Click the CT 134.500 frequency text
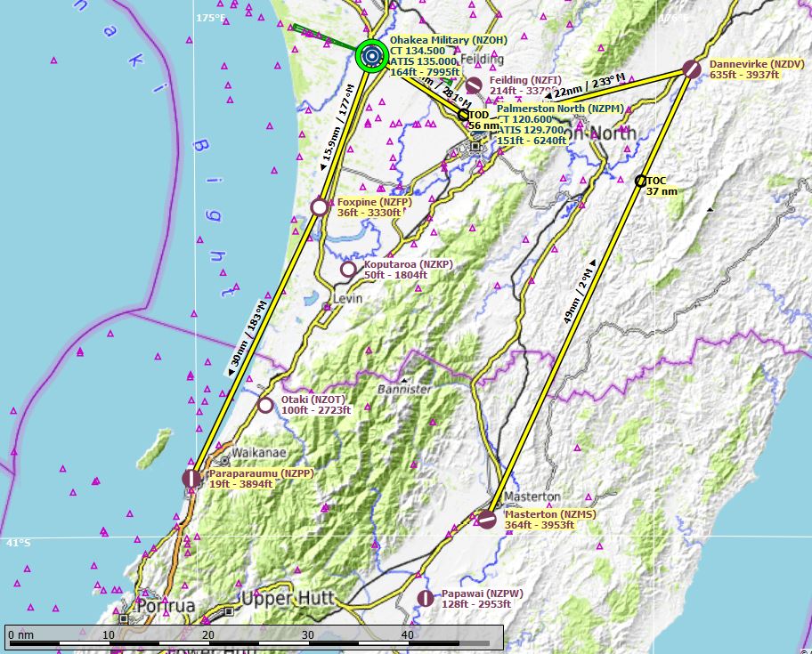The height and width of the screenshot is (654, 812). [x=418, y=51]
